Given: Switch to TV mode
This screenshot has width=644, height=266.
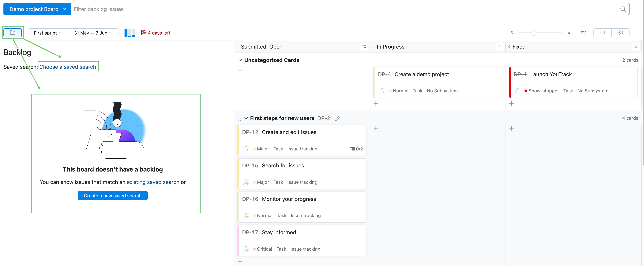Looking at the screenshot, I should tap(583, 33).
